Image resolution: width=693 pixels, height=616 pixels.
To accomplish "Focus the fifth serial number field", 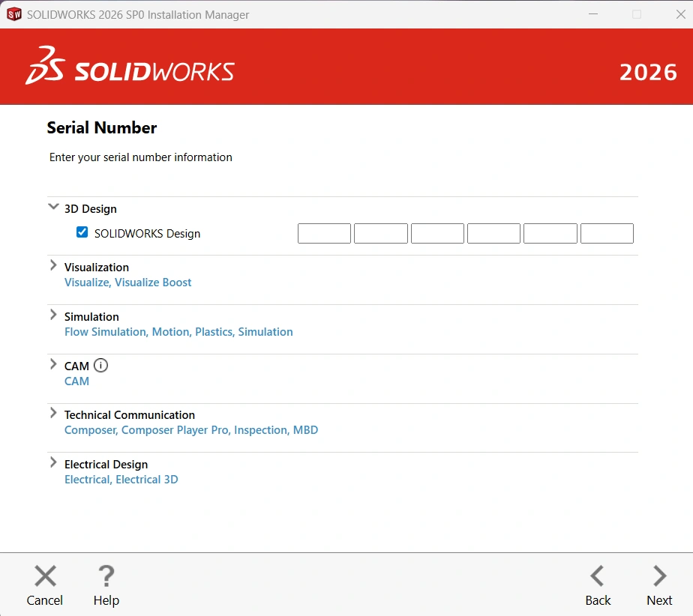I will click(550, 234).
